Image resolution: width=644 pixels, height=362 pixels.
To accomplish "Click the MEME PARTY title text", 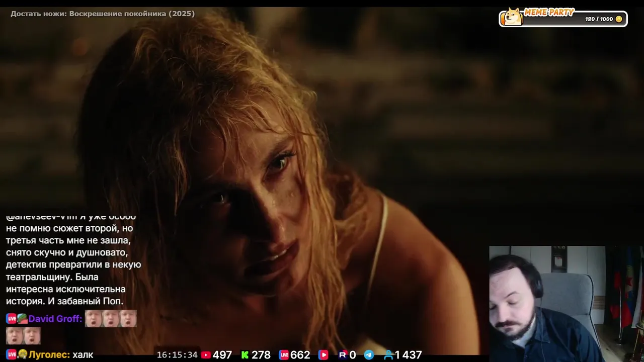I will pyautogui.click(x=549, y=13).
